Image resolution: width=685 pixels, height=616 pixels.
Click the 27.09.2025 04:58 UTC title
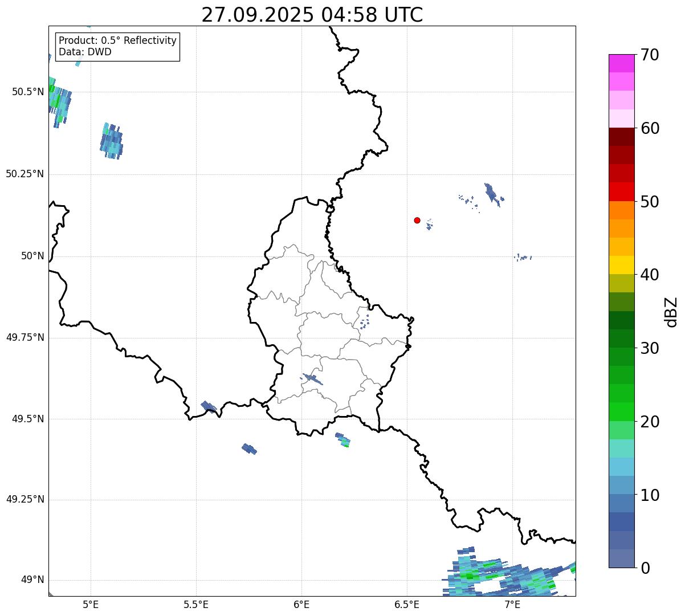tap(312, 15)
